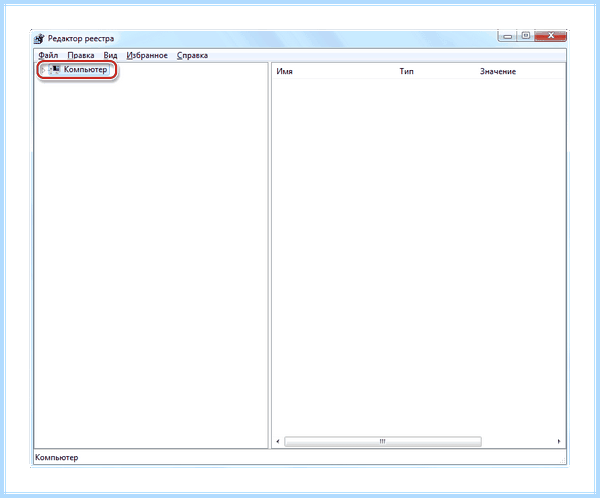The height and width of the screenshot is (498, 600).
Task: Click the Тип column header
Action: coord(406,72)
